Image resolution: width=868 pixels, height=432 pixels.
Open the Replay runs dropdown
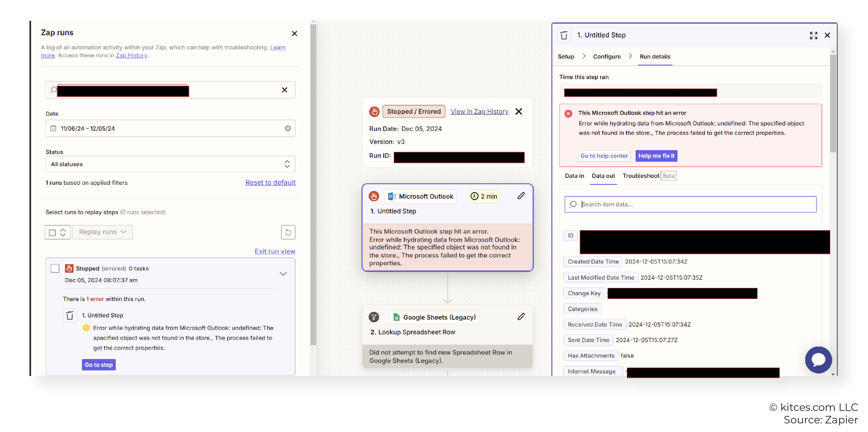click(x=102, y=232)
